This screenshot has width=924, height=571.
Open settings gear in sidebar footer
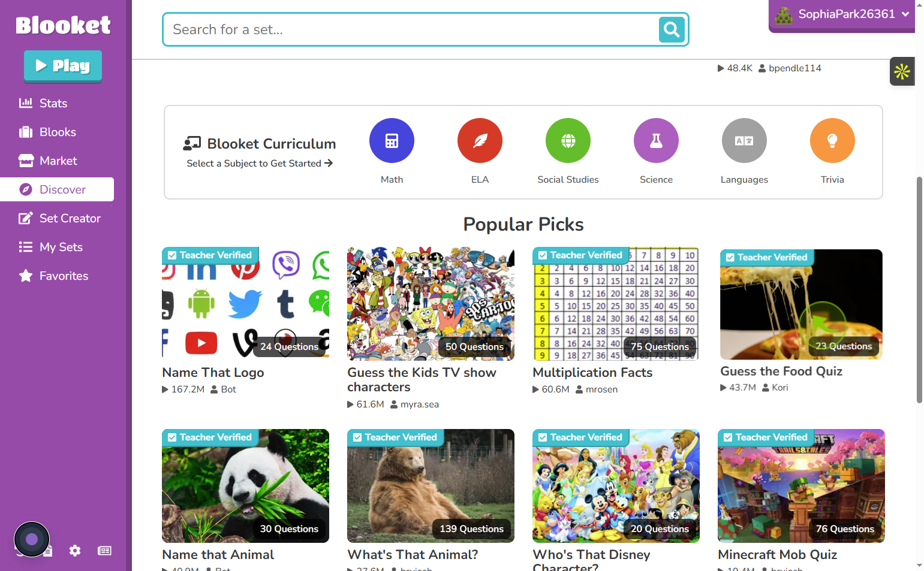pyautogui.click(x=75, y=551)
